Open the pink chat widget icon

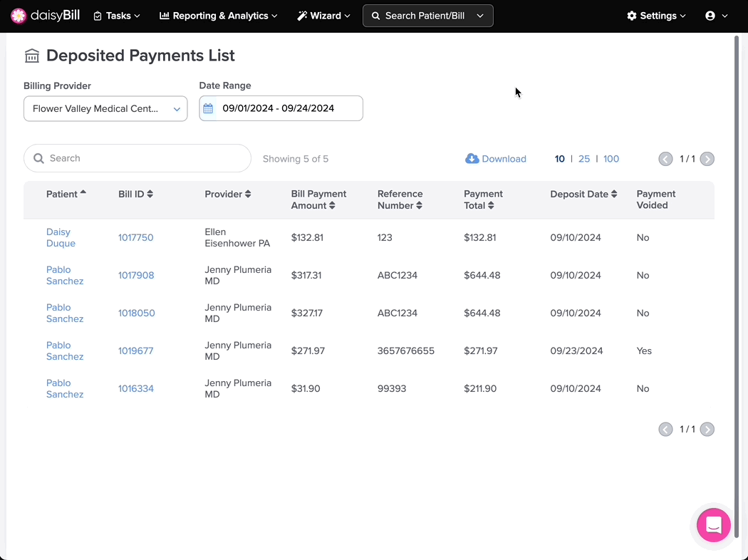click(713, 525)
